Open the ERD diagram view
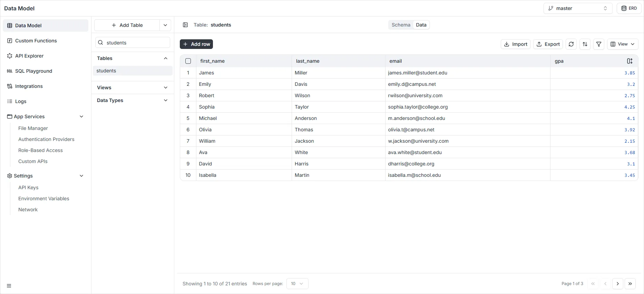 click(x=629, y=8)
